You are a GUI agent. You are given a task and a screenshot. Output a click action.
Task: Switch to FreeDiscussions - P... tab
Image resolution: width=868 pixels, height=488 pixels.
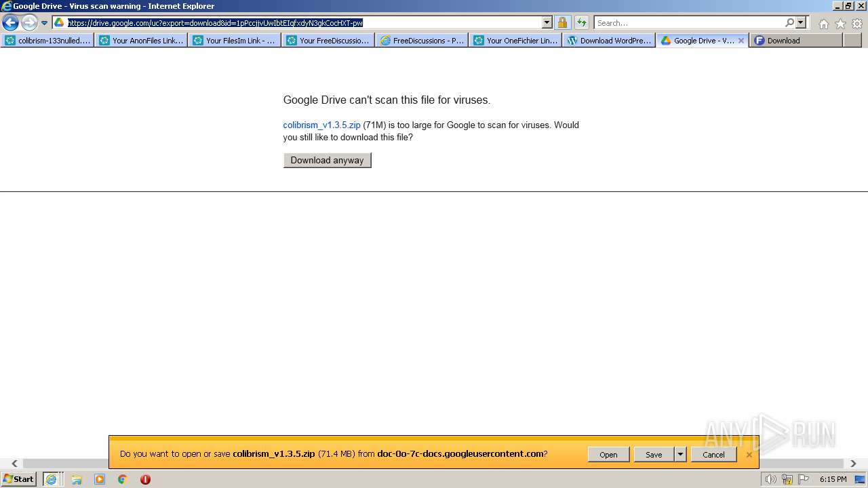(422, 41)
